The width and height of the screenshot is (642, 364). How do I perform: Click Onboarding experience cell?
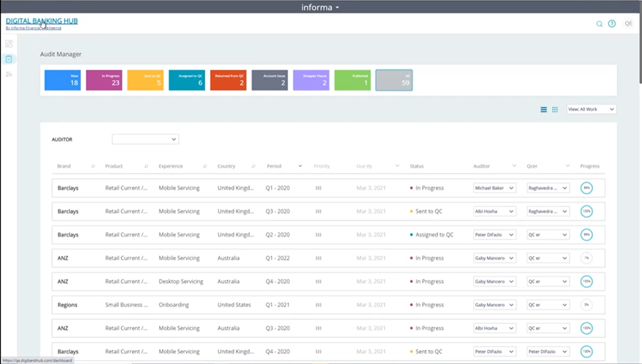173,305
